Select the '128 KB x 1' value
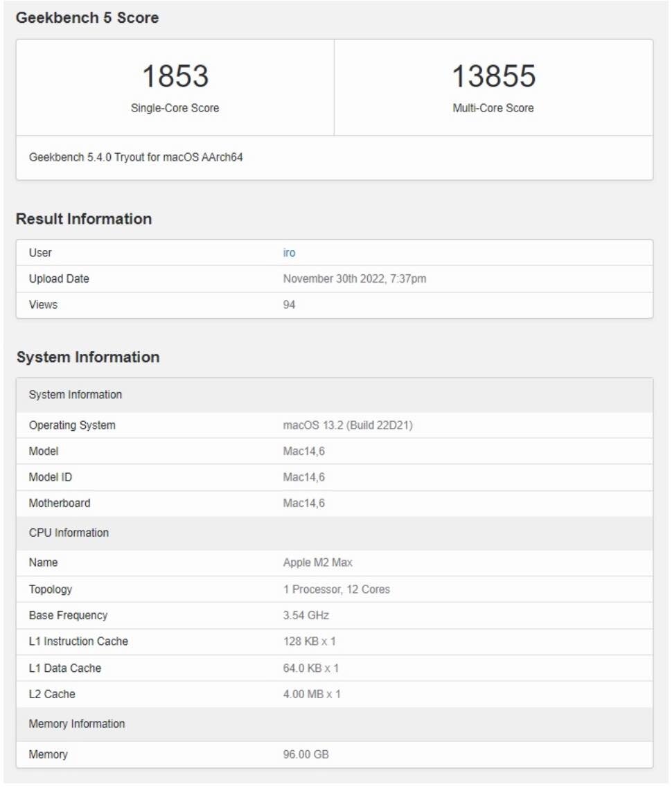Screen dimensions: 672x791 click(x=309, y=641)
